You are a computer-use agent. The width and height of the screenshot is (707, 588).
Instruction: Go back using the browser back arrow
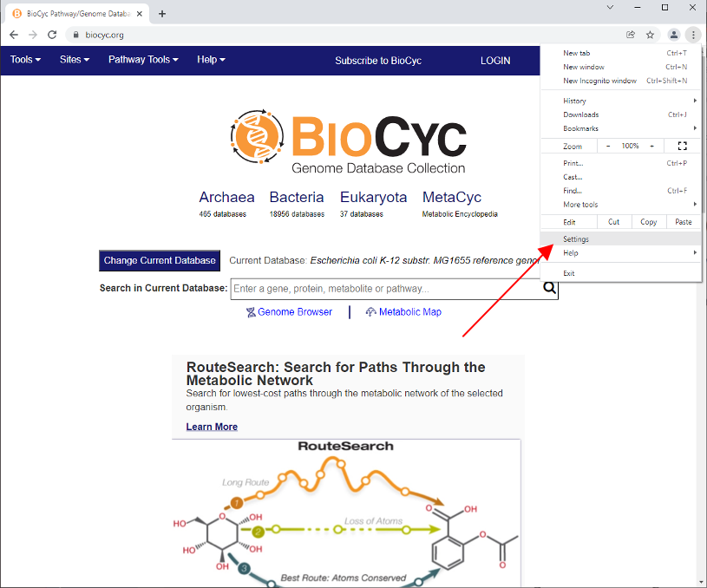pos(14,35)
